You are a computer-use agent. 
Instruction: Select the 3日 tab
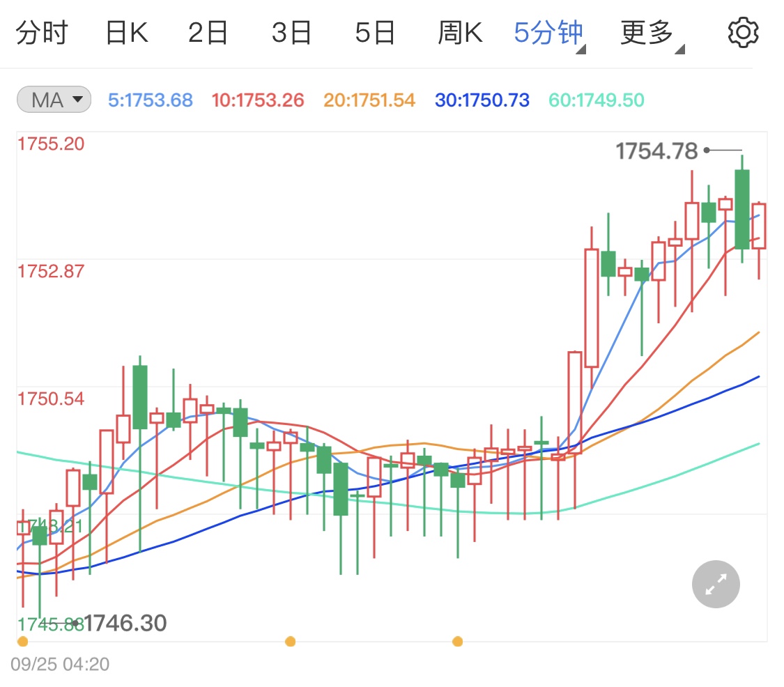click(x=291, y=33)
